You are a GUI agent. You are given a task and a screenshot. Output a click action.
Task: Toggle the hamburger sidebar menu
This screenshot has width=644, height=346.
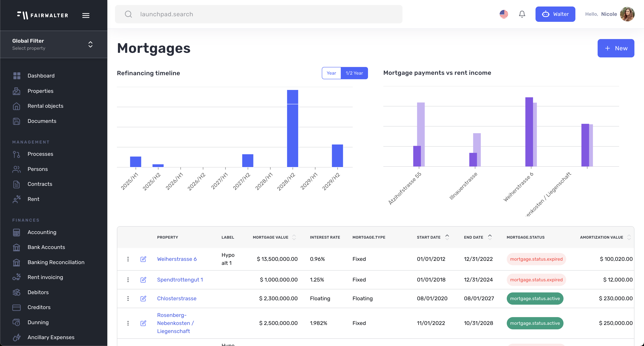click(x=86, y=16)
